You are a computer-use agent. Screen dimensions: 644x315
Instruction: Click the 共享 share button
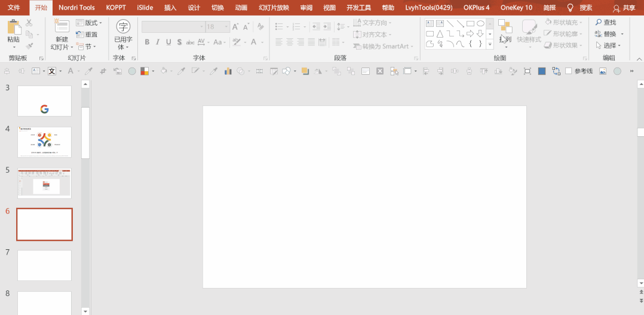(x=624, y=8)
